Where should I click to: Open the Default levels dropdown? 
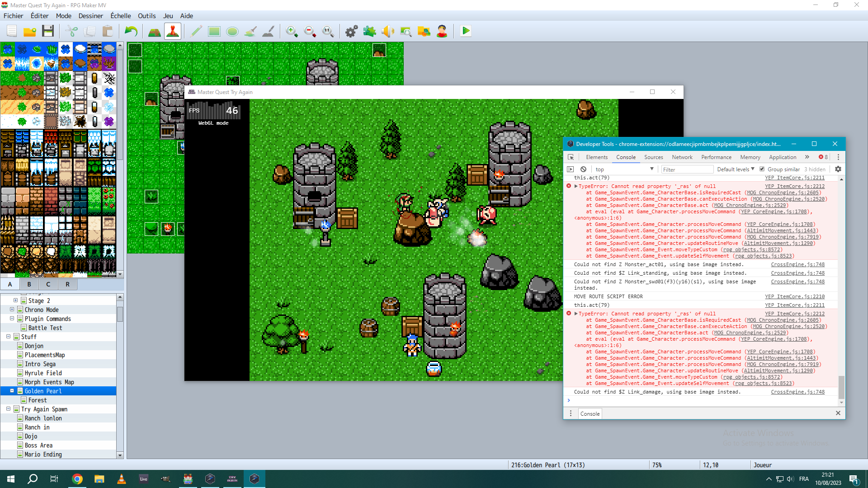[736, 169]
